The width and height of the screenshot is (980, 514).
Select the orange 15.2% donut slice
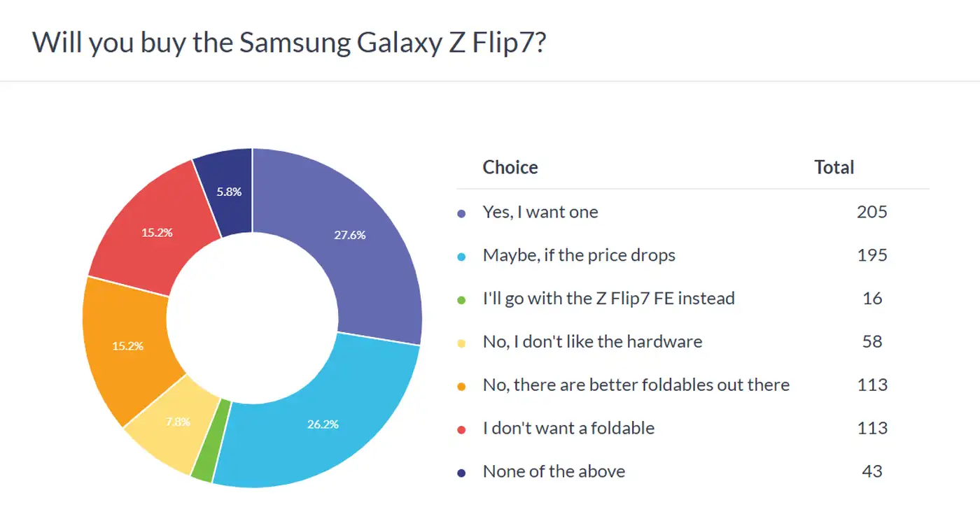tap(127, 346)
